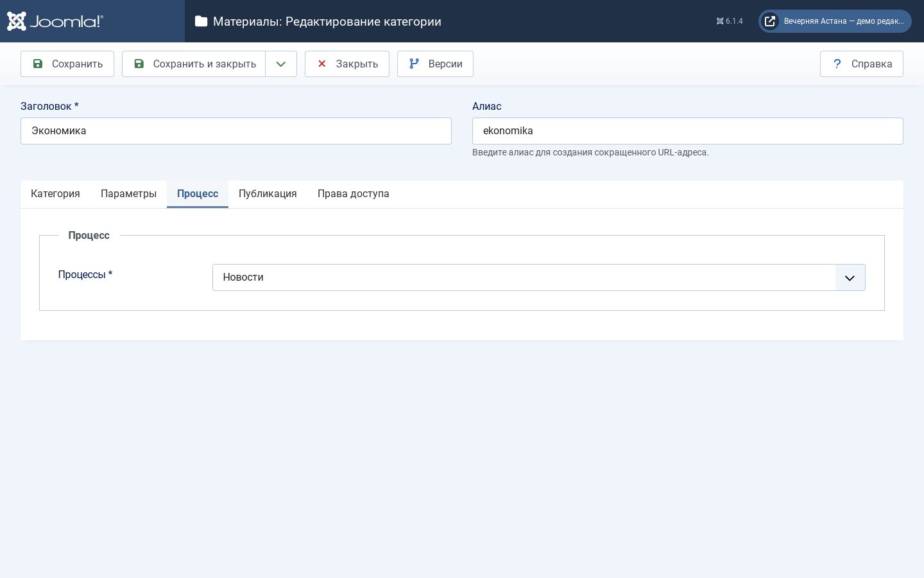
Task: Focus the Заголовок input field
Action: [236, 131]
